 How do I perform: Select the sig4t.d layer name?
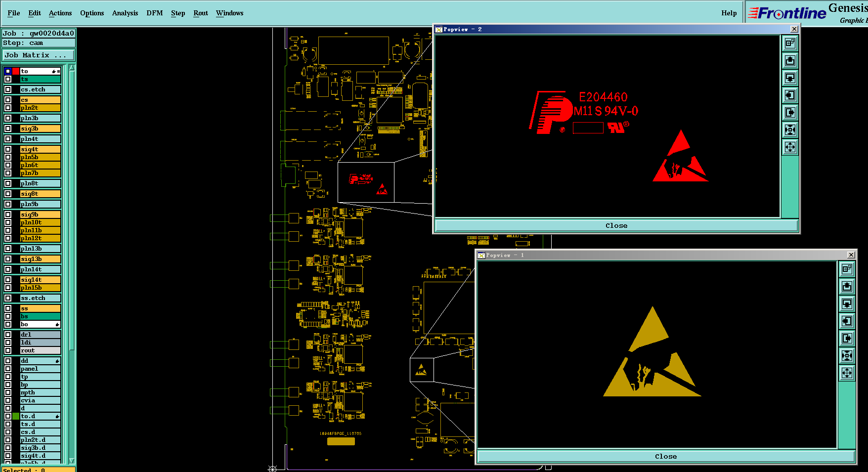(x=41, y=456)
